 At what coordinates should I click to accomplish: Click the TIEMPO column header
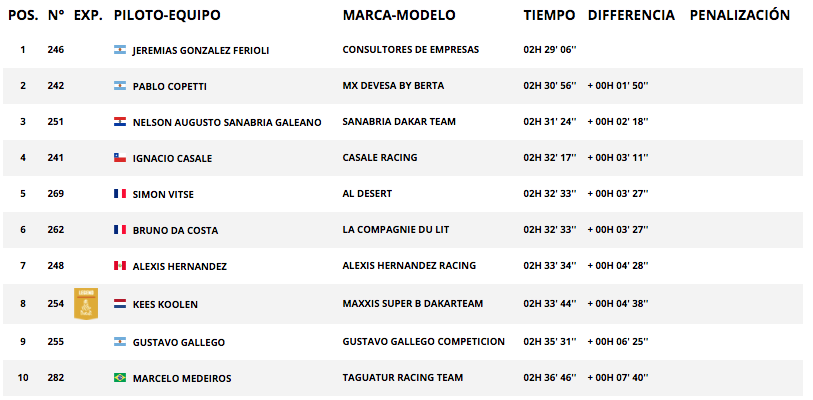click(x=549, y=15)
